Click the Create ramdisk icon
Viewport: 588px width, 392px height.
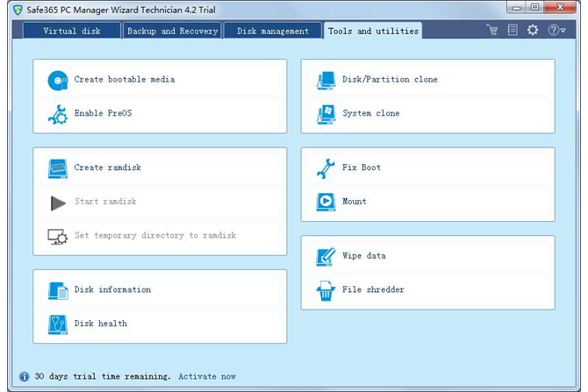coord(58,167)
